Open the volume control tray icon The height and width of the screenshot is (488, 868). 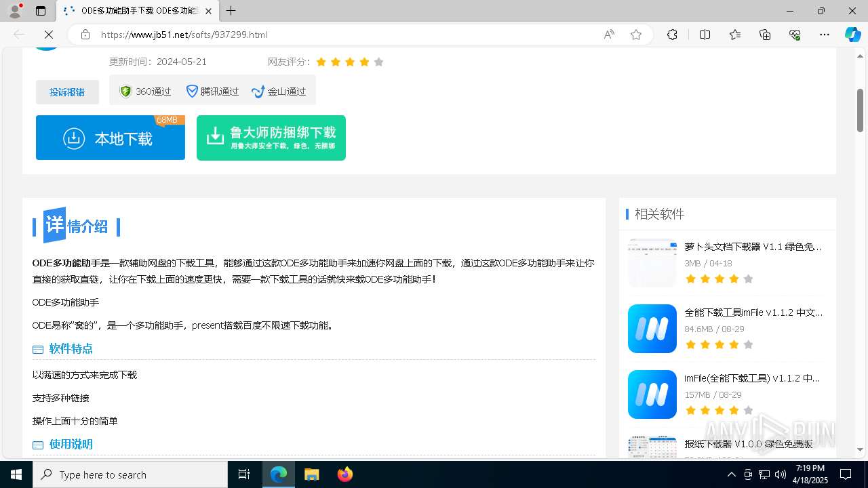click(x=781, y=474)
